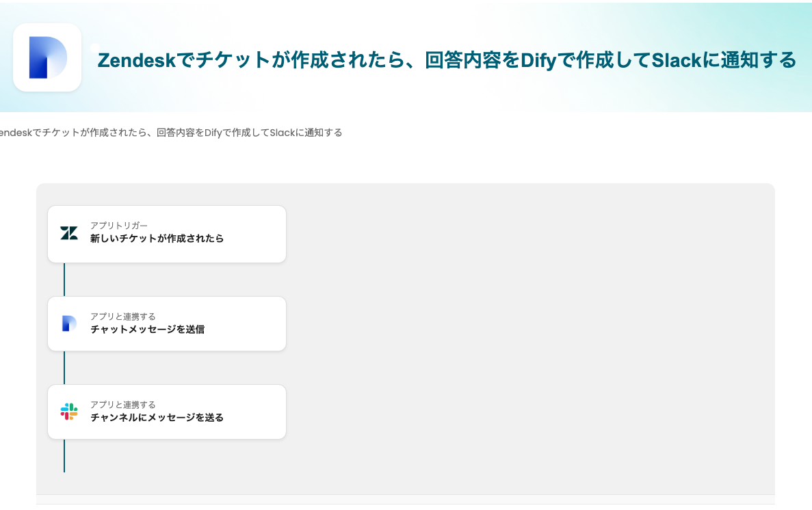Click the large Dify logo in the header
Image resolution: width=812 pixels, height=510 pixels.
pyautogui.click(x=47, y=57)
